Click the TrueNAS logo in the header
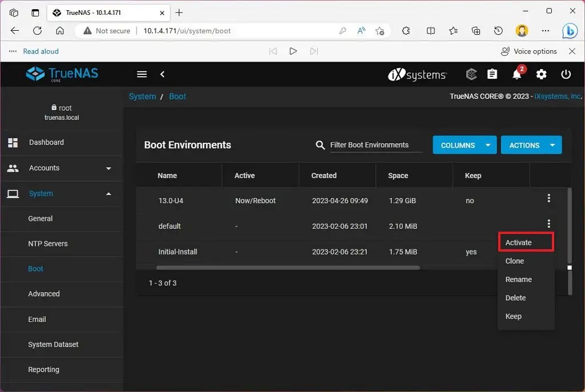The width and height of the screenshot is (585, 392). [x=61, y=74]
